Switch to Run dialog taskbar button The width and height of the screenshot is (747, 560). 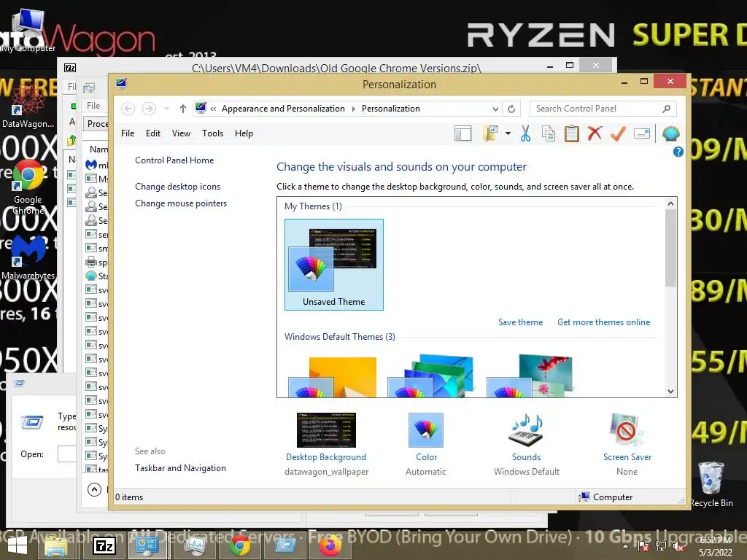[285, 546]
